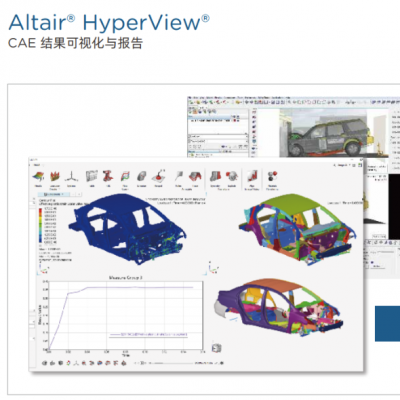The height and width of the screenshot is (400, 400).
Task: Click the red and gray car body icon
Action: point(195,176)
